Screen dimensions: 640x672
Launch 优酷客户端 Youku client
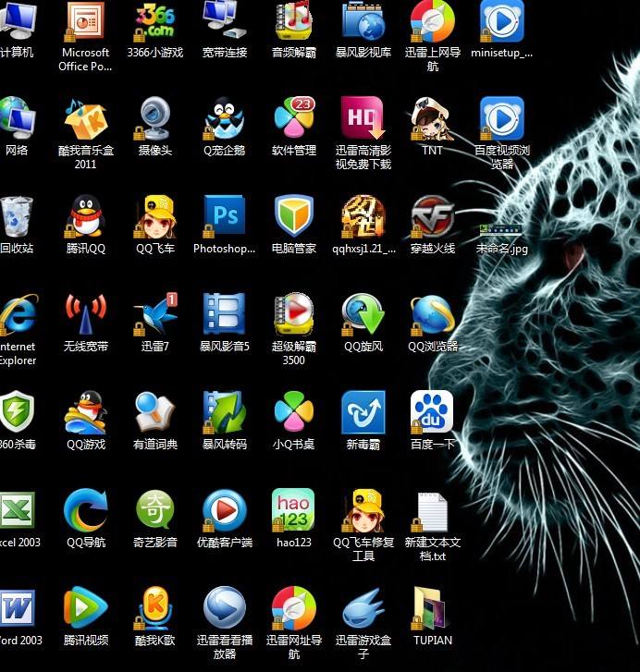tap(224, 510)
